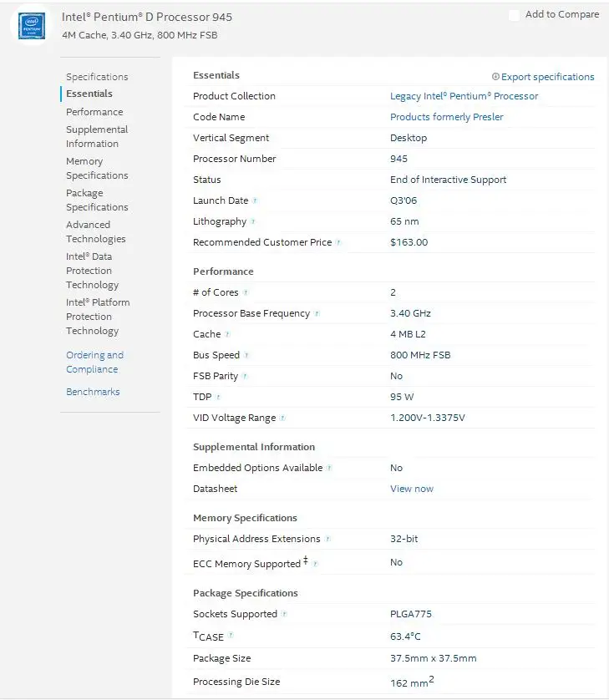Click info icon next to Bus Speed

pos(246,355)
